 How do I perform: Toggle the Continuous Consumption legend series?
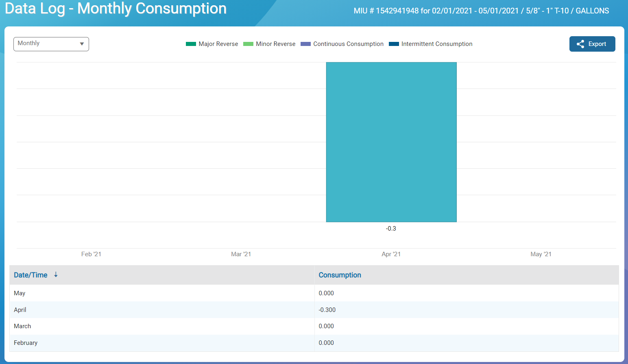[348, 44]
